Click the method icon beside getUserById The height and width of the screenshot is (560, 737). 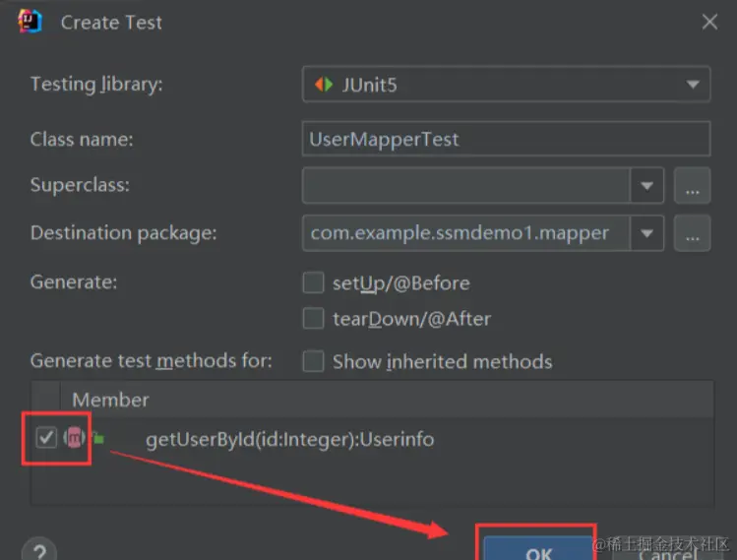74,438
